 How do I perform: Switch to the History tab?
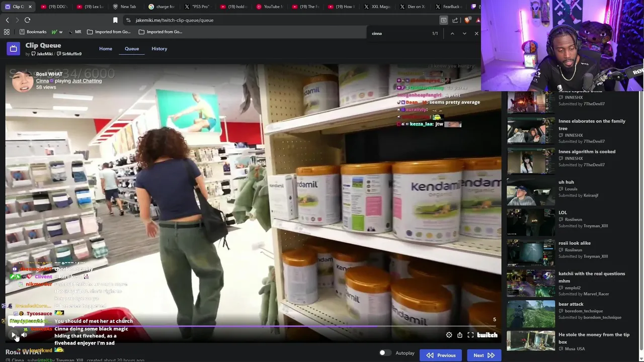(x=159, y=49)
